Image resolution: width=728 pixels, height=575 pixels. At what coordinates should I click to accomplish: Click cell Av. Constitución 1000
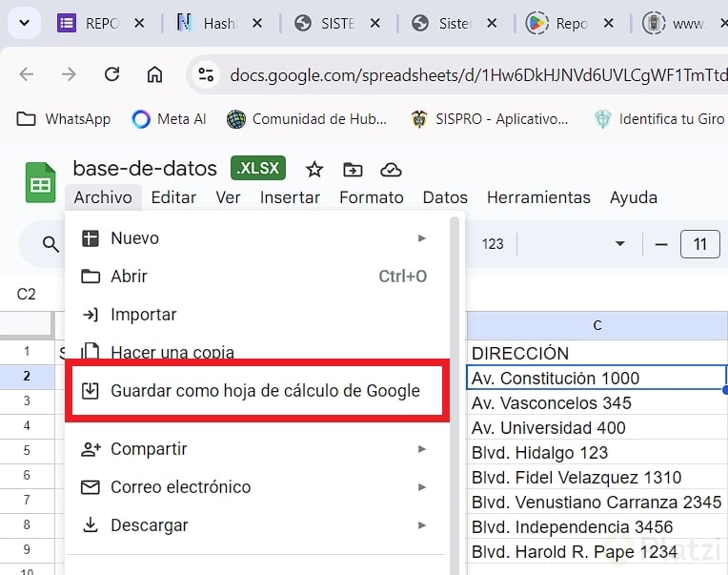[597, 378]
